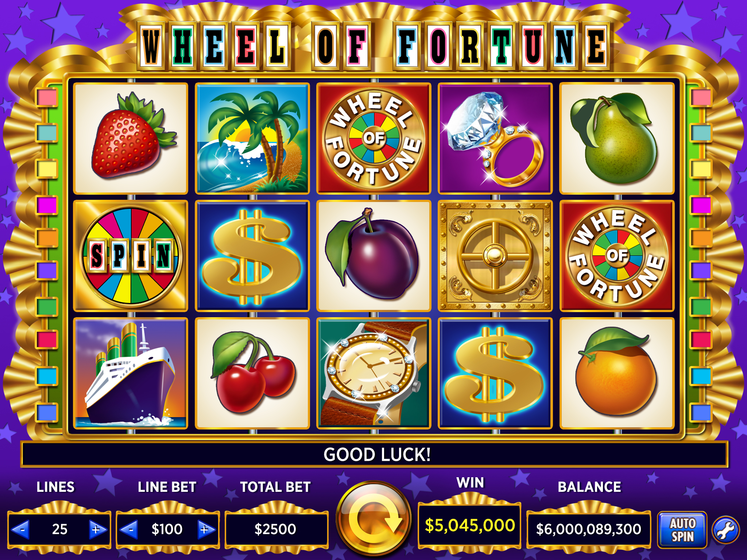Decrease the number of lines
The image size is (747, 560).
click(21, 529)
